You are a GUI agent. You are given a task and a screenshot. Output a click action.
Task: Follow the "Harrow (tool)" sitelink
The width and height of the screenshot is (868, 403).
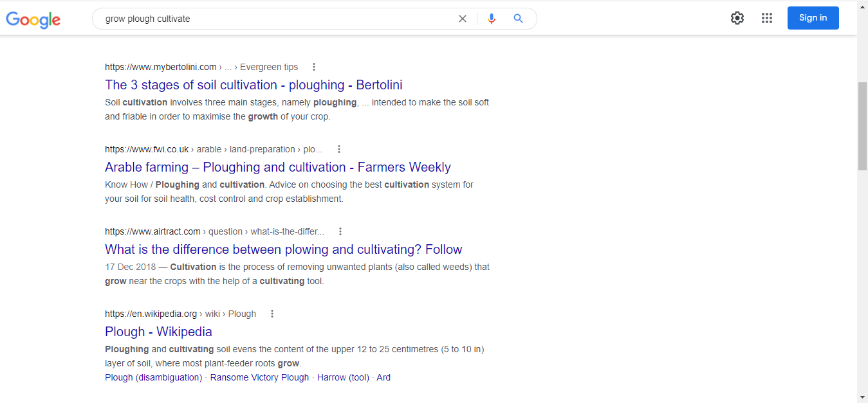pos(343,377)
